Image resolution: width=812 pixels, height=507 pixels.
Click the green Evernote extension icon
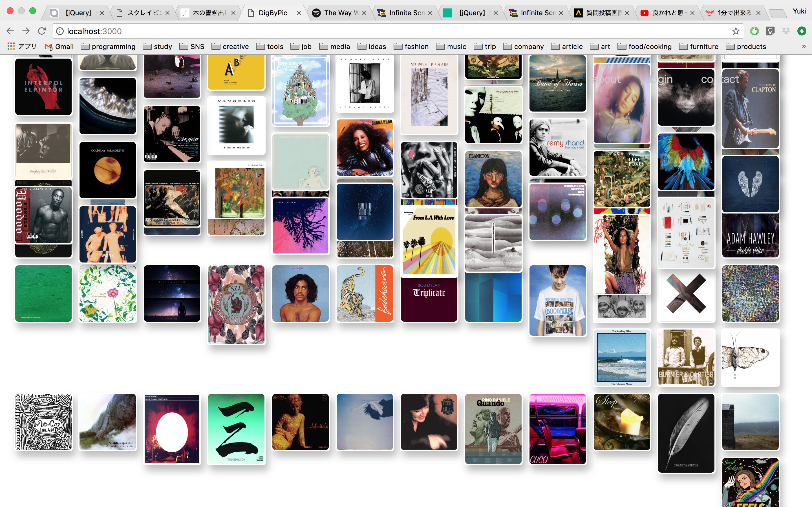tap(754, 31)
